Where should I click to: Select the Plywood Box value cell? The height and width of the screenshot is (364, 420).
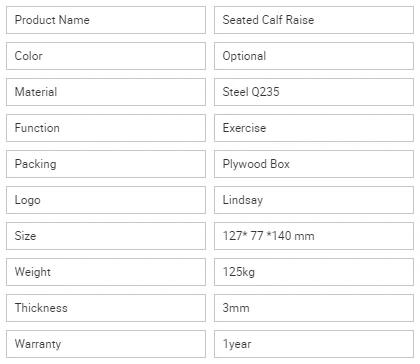(314, 164)
